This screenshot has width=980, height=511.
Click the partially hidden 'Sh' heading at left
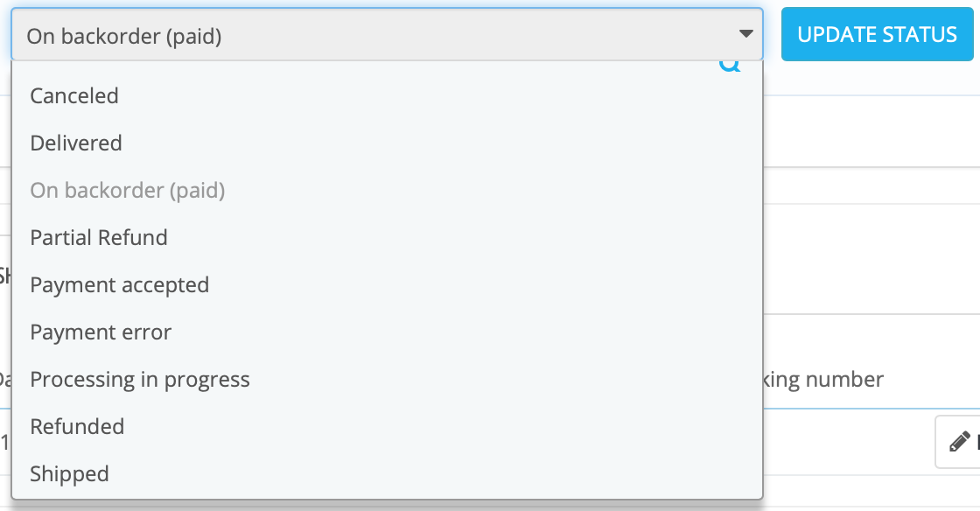[4, 276]
